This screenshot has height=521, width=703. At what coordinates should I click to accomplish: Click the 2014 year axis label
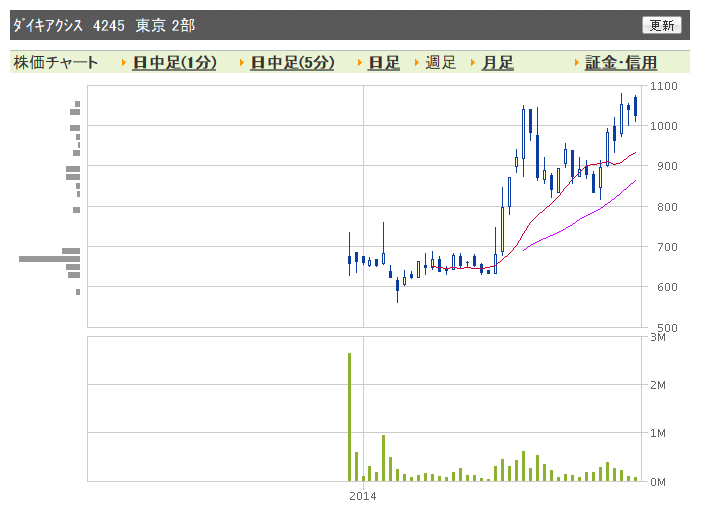click(363, 496)
